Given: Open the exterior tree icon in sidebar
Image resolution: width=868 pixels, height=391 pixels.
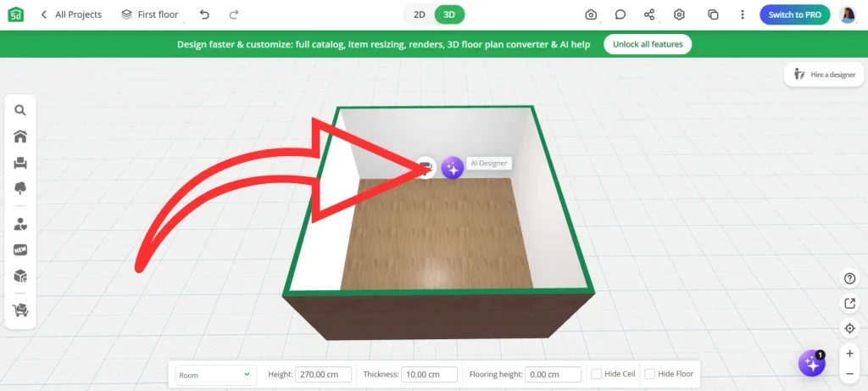Looking at the screenshot, I should (x=19, y=188).
